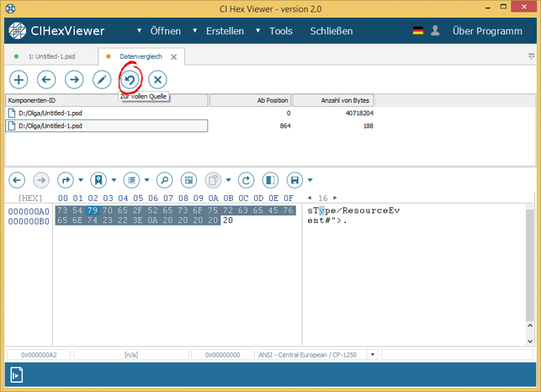The height and width of the screenshot is (392, 541).
Task: Click the copy pages icon
Action: tap(213, 180)
